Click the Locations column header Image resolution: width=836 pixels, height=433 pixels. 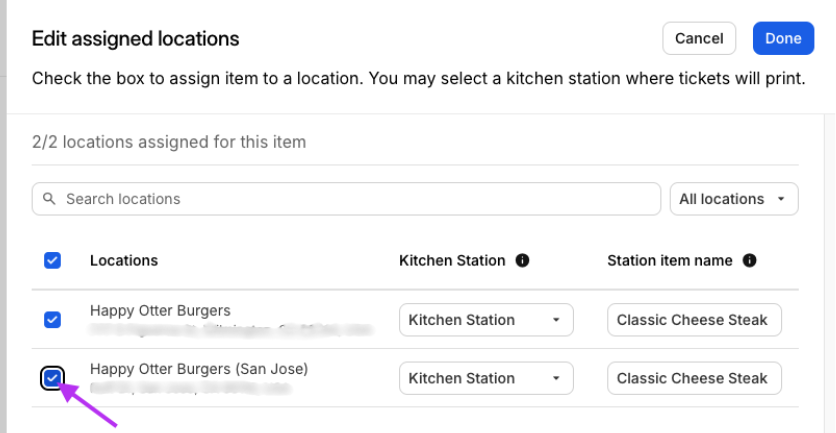pyautogui.click(x=124, y=260)
